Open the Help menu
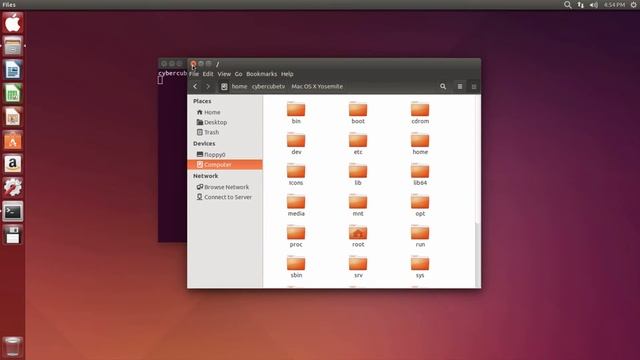This screenshot has width=640, height=360. 287,74
